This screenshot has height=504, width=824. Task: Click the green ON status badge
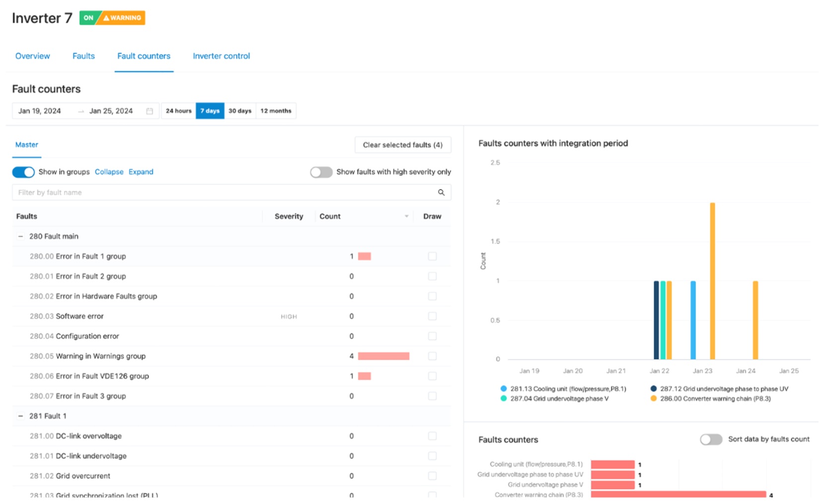click(88, 18)
